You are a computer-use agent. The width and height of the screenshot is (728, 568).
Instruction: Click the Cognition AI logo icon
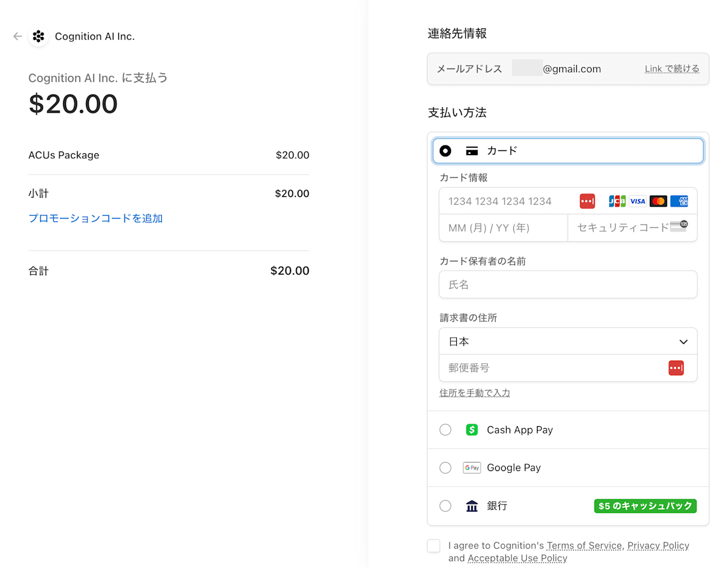coord(38,36)
